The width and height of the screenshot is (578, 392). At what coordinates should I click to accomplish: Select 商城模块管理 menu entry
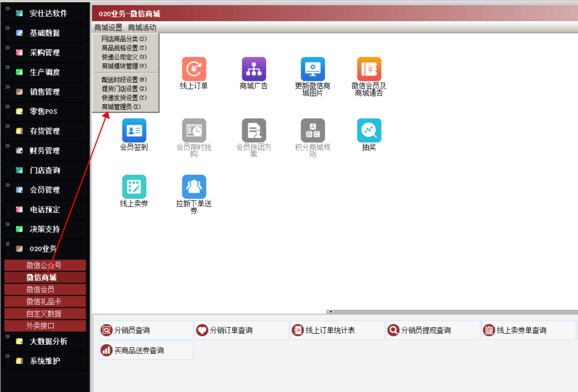[125, 67]
